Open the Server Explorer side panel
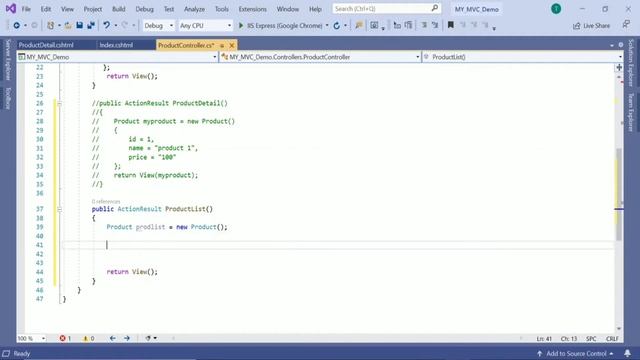 7,60
